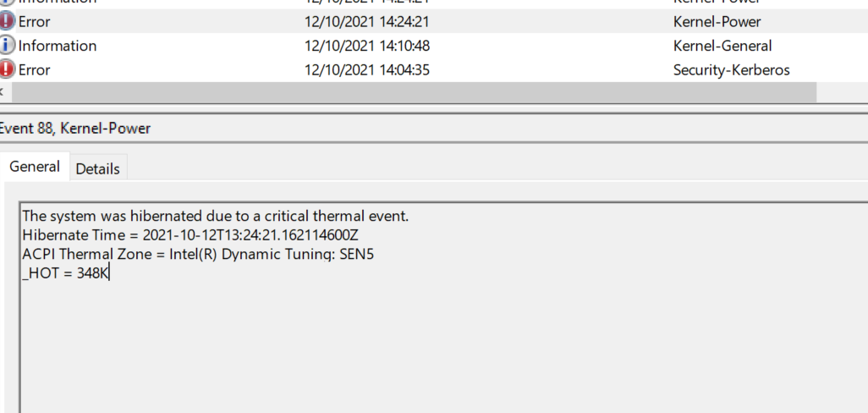This screenshot has width=868, height=413.
Task: Click the Error icon on the Kernel-Power row
Action: click(x=8, y=22)
